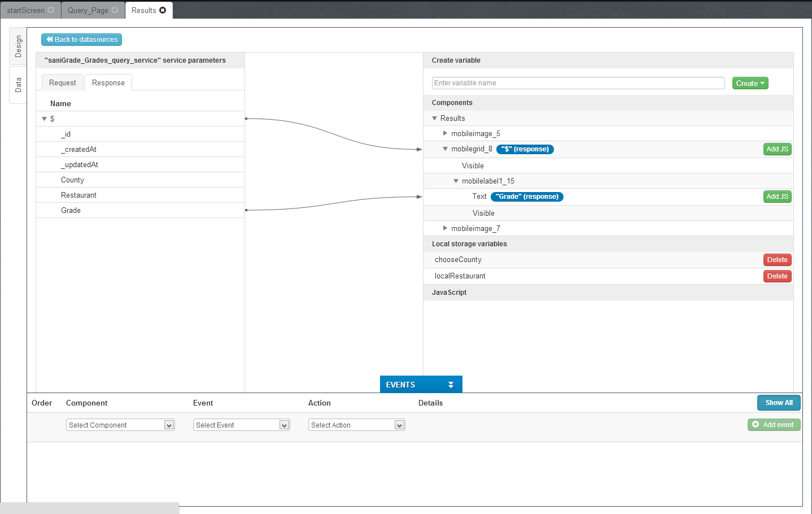This screenshot has height=514, width=812.
Task: Expand the mobileimage_7 component
Action: (445, 228)
